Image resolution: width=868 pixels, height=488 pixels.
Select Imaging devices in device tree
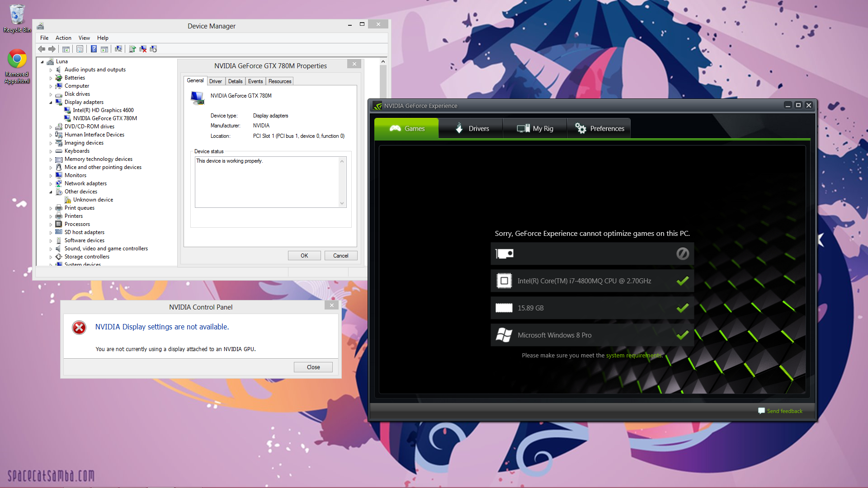[x=84, y=143]
